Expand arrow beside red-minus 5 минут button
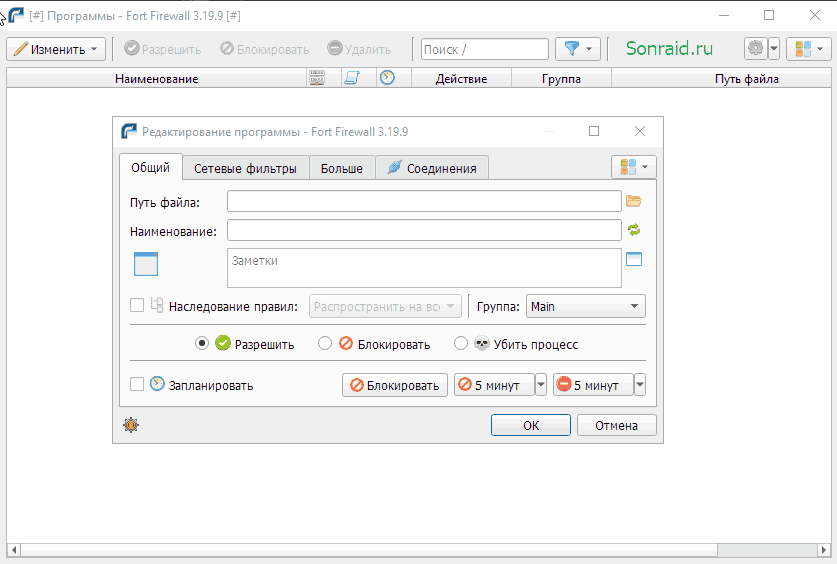The width and height of the screenshot is (837, 564). tap(639, 385)
